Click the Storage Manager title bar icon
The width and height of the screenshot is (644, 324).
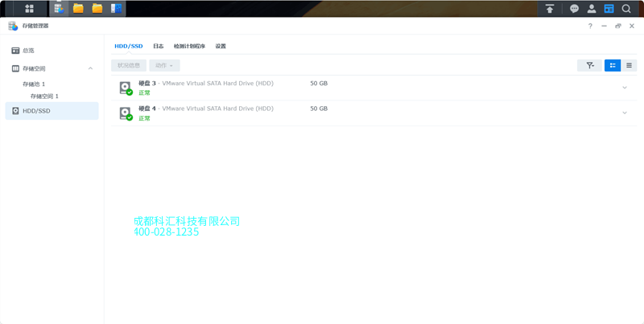(x=13, y=26)
